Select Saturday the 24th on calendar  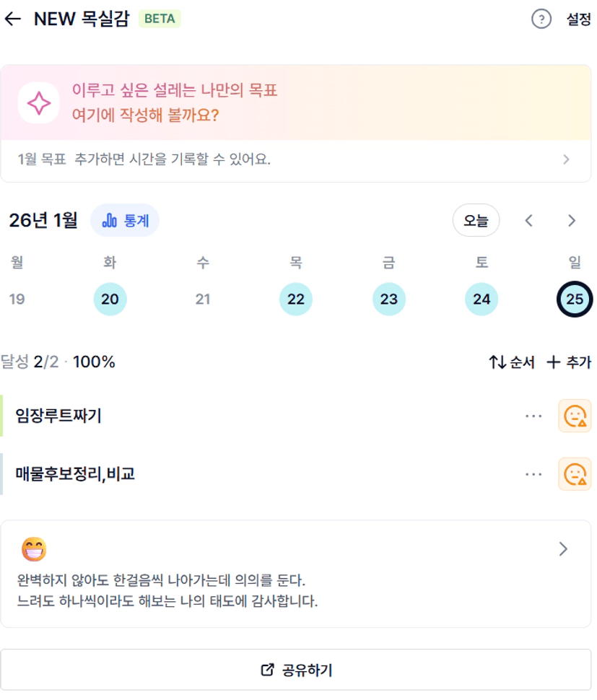481,299
